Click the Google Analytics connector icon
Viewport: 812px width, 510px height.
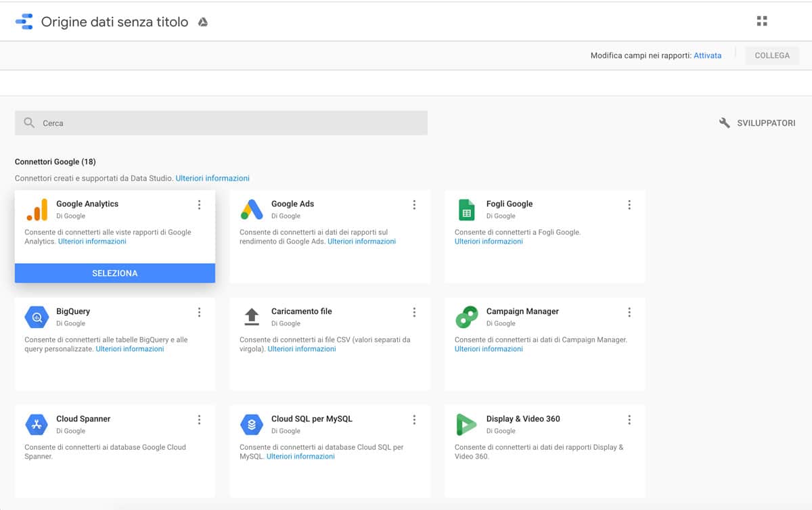pyautogui.click(x=37, y=210)
